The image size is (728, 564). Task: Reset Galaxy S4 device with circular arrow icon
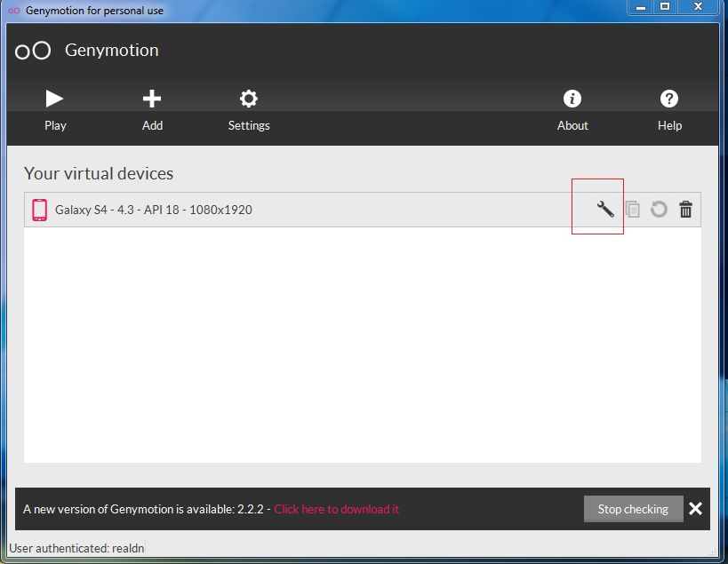pyautogui.click(x=659, y=210)
